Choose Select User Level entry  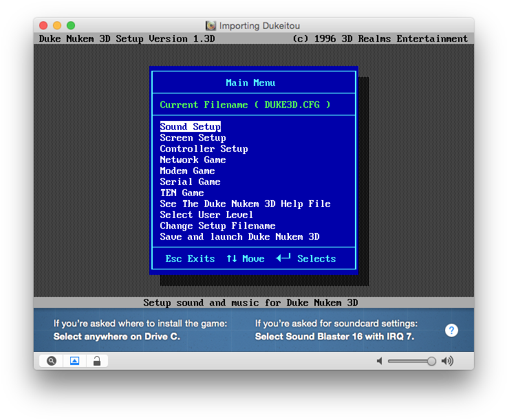tap(206, 214)
